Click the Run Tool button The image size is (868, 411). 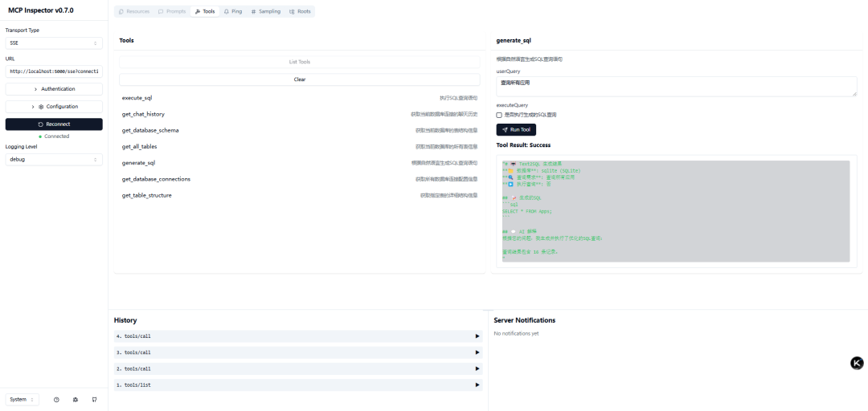click(x=516, y=129)
